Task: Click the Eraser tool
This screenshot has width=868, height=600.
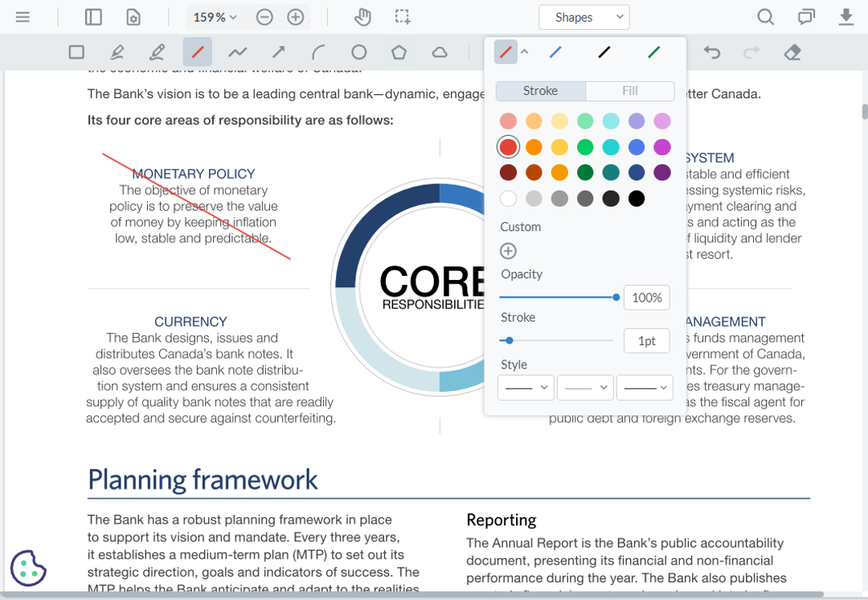Action: [792, 51]
